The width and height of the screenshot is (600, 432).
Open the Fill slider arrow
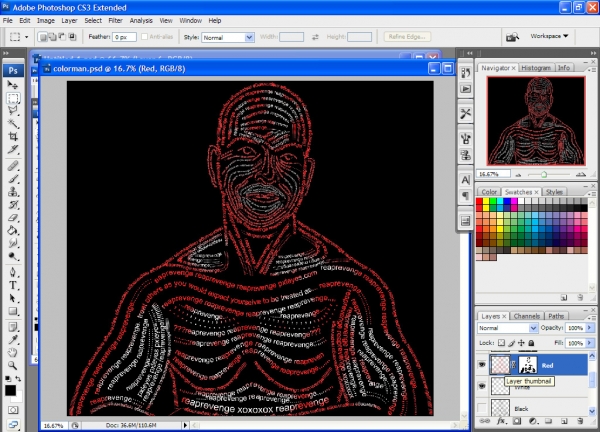(x=590, y=343)
